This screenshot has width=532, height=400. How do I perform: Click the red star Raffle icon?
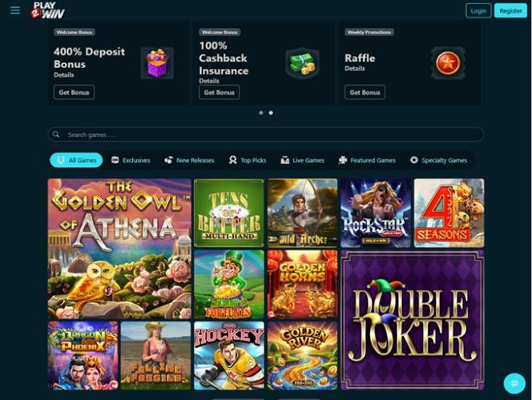click(x=448, y=63)
